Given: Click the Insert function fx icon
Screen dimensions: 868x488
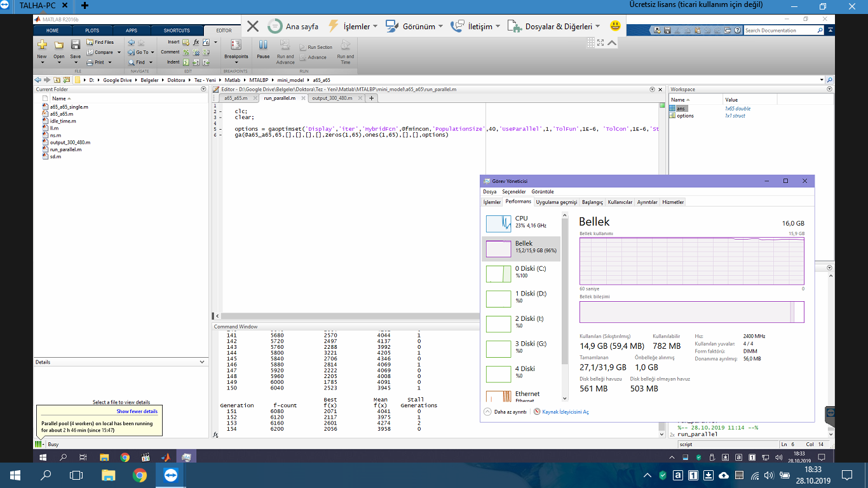Looking at the screenshot, I should click(x=196, y=42).
